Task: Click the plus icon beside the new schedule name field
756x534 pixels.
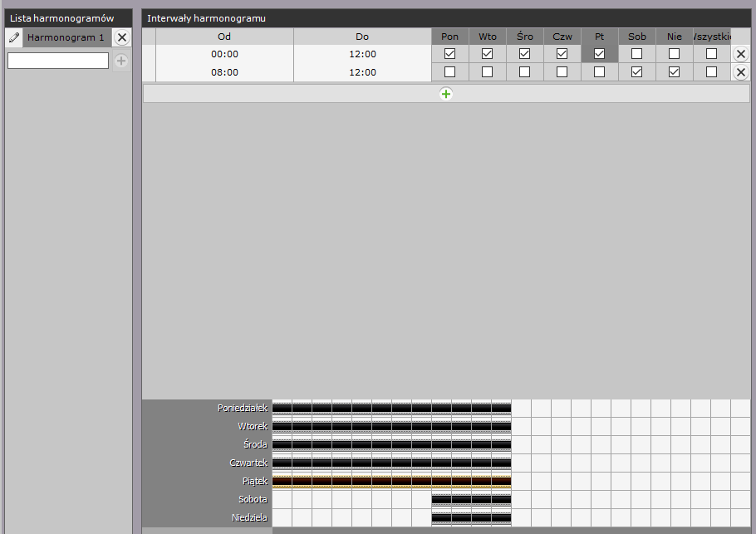Action: (121, 61)
